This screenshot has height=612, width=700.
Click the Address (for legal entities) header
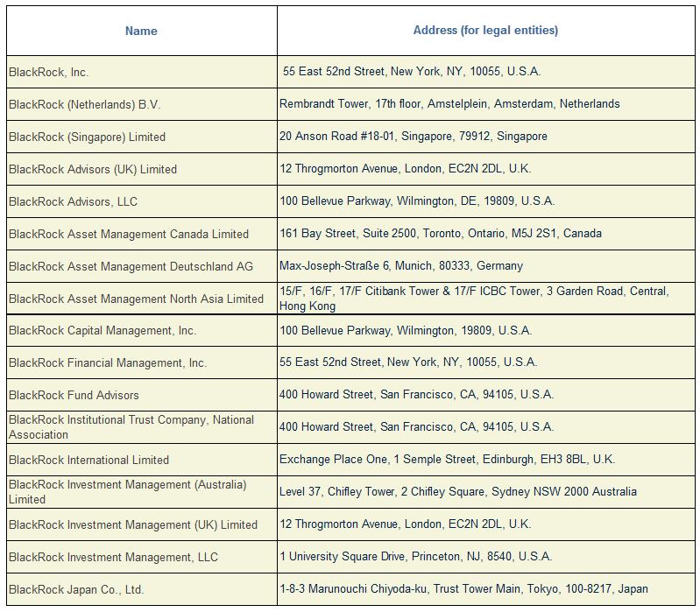[x=485, y=31]
